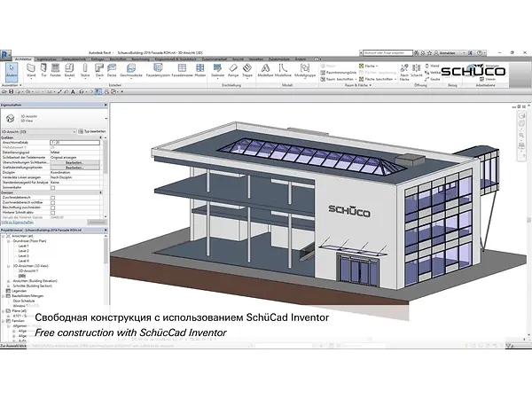This screenshot has width=532, height=399.
Task: Click the Typ bearbeiten button
Action: [x=92, y=131]
